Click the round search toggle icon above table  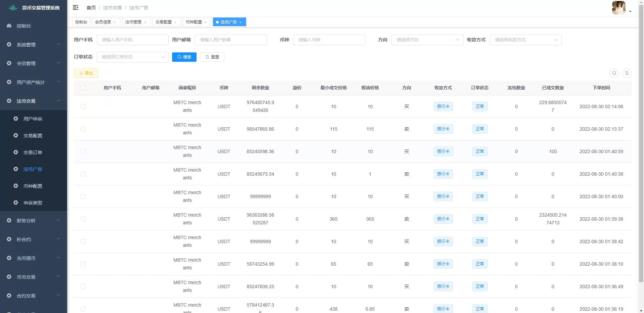pyautogui.click(x=614, y=73)
